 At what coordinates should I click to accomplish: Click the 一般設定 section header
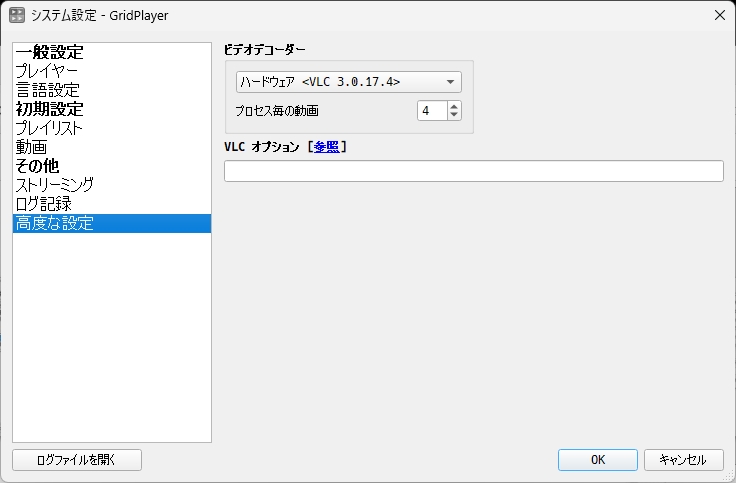coord(49,52)
